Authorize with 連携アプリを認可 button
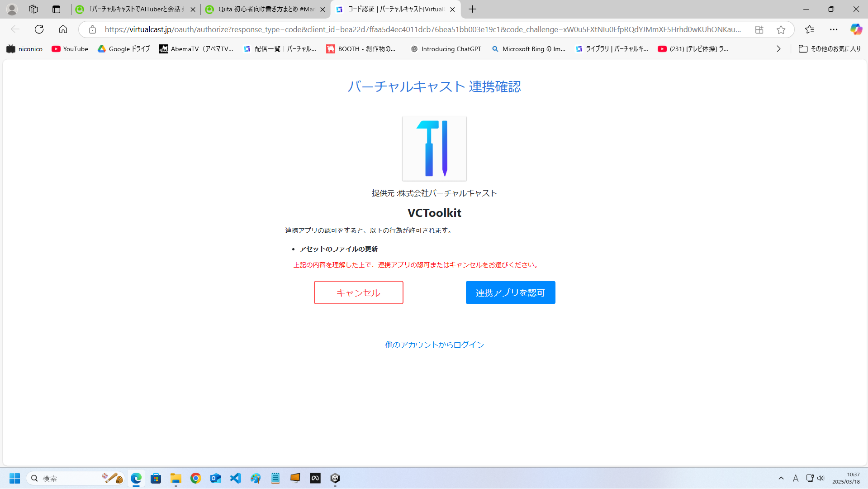This screenshot has width=868, height=489. coord(511,292)
